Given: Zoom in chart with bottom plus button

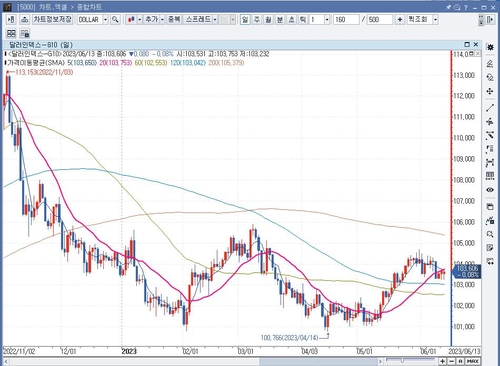Looking at the screenshot, I should (x=442, y=361).
